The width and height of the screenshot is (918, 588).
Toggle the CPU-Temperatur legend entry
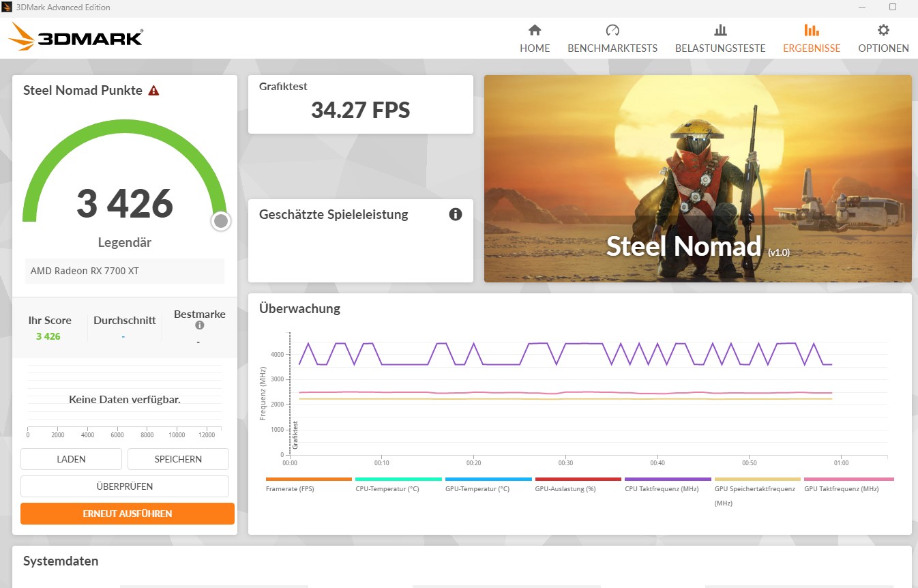pyautogui.click(x=398, y=484)
